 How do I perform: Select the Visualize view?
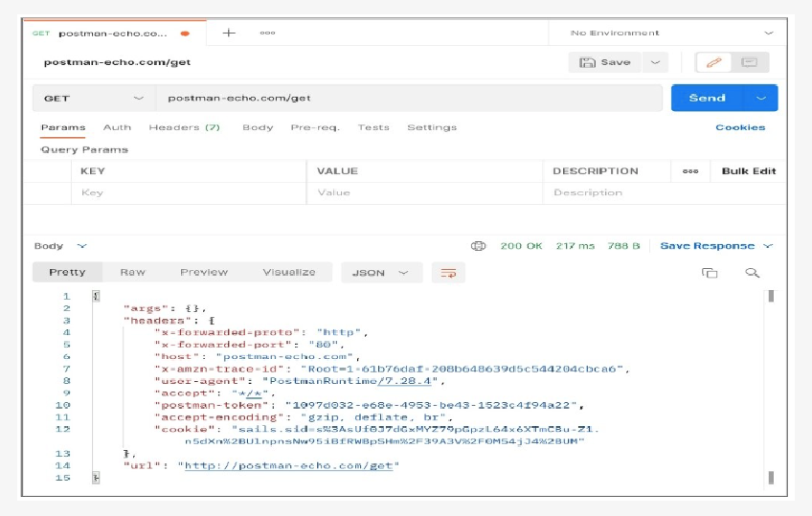pos(289,272)
